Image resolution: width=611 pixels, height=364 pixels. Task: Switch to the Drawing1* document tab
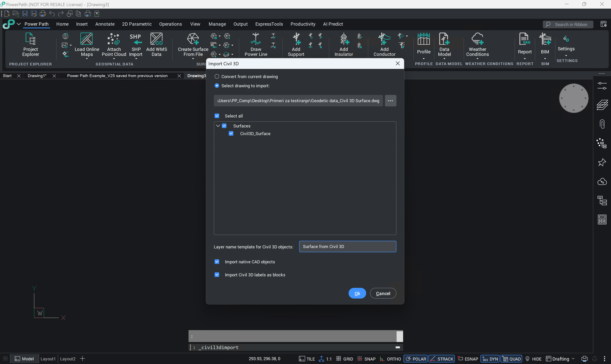point(37,76)
